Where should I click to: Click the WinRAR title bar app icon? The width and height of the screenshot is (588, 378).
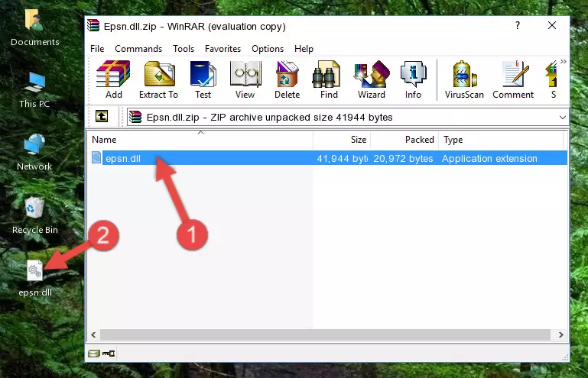[x=93, y=26]
